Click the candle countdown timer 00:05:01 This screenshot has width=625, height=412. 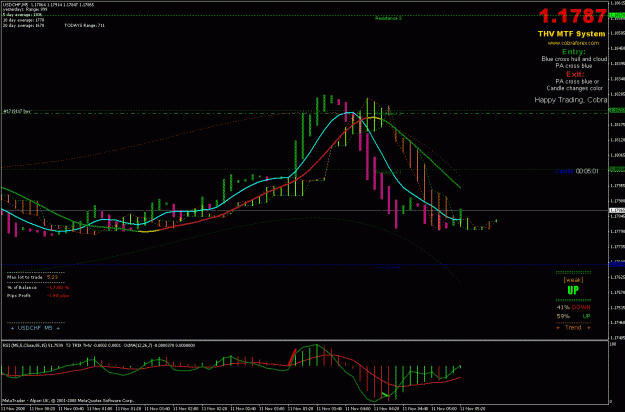coord(587,171)
